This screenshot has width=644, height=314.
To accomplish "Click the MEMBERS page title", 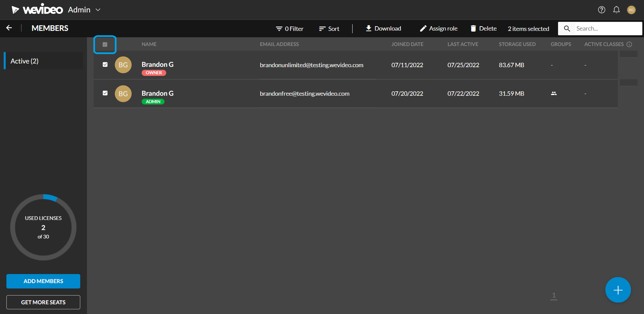I will 50,28.
